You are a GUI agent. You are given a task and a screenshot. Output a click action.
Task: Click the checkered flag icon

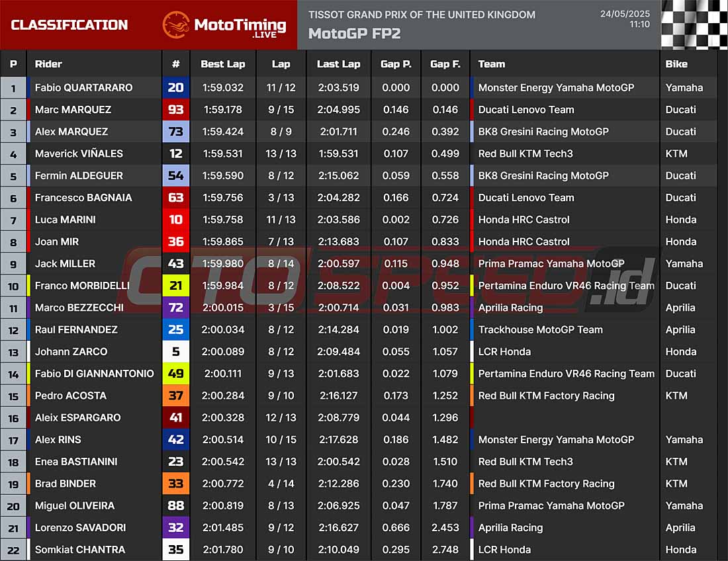tap(694, 24)
